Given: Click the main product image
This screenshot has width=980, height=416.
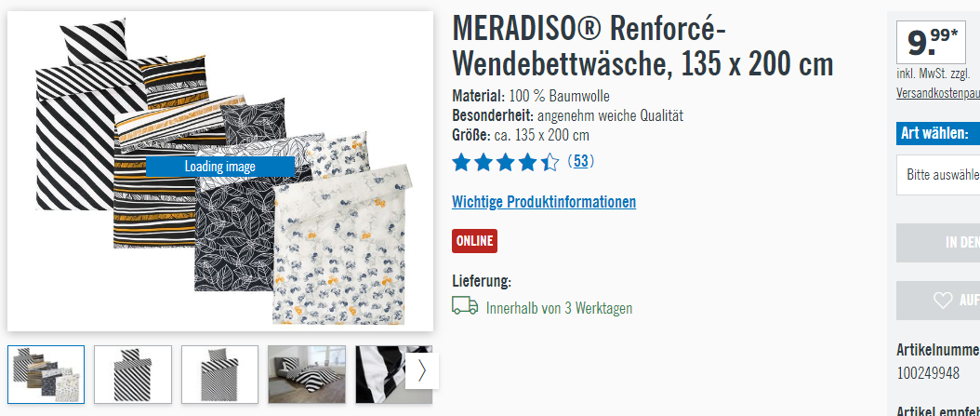Looking at the screenshot, I should point(220,171).
